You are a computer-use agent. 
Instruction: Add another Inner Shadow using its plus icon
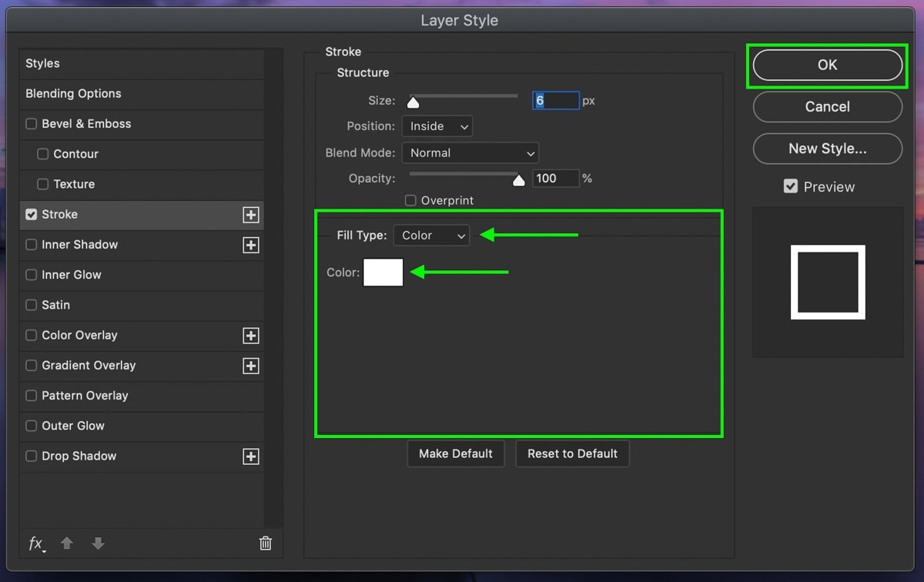(x=250, y=245)
